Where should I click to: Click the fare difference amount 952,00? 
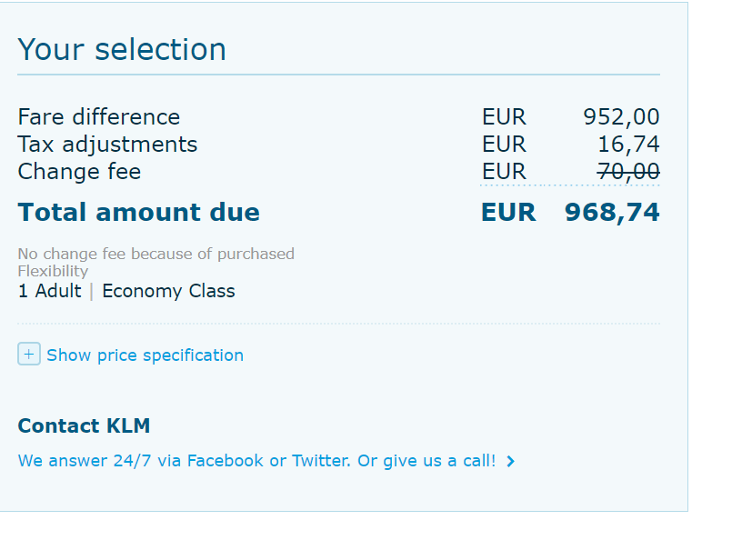[621, 117]
